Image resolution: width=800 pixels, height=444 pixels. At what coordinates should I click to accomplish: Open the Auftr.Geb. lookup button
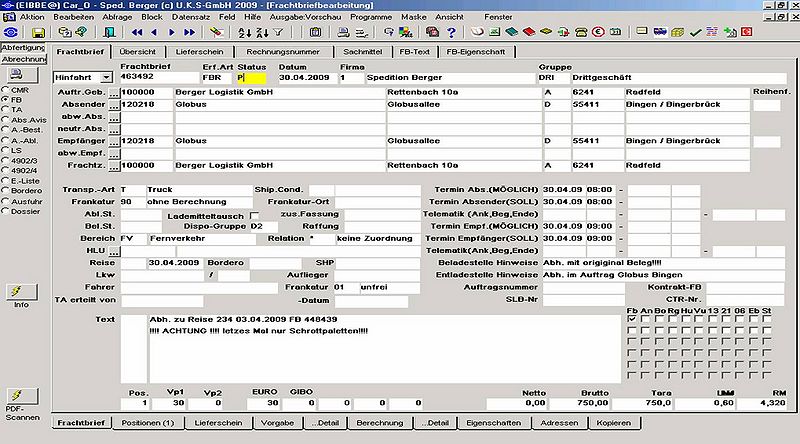click(x=114, y=93)
